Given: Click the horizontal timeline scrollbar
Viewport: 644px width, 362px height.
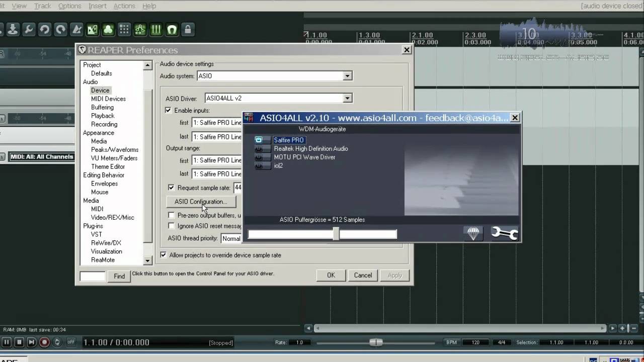Looking at the screenshot, I should pyautogui.click(x=460, y=328).
